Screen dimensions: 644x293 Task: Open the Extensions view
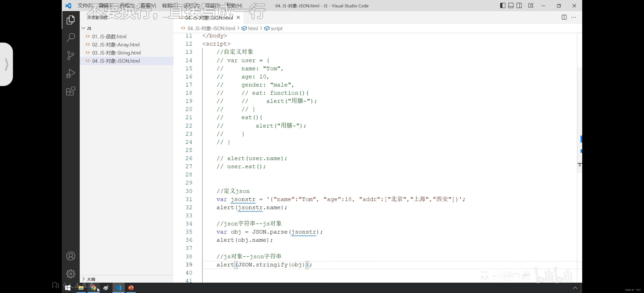tap(71, 91)
